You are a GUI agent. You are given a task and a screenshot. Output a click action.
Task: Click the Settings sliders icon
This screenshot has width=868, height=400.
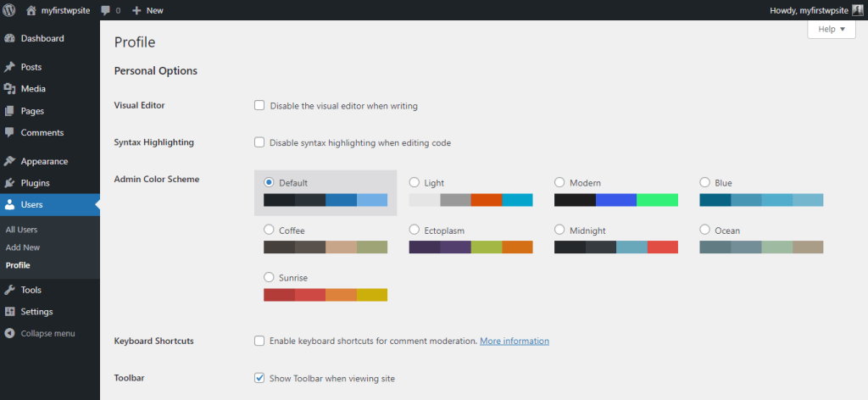[x=8, y=312]
